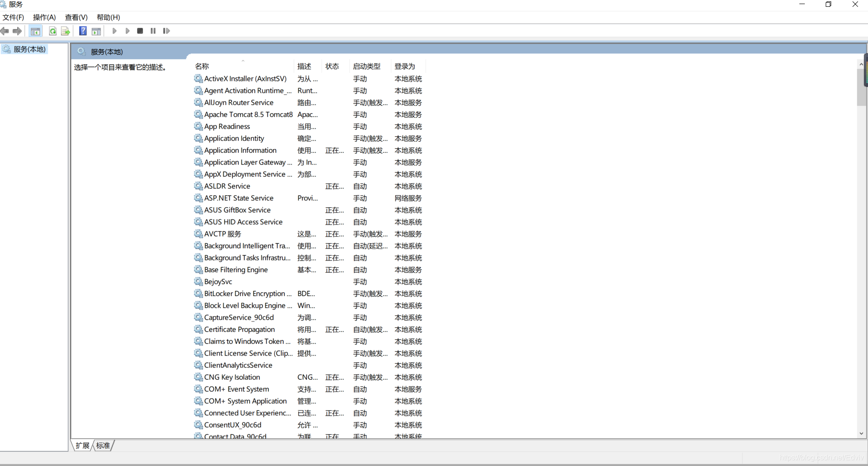
Task: Switch to the 标准 tab
Action: pyautogui.click(x=103, y=446)
